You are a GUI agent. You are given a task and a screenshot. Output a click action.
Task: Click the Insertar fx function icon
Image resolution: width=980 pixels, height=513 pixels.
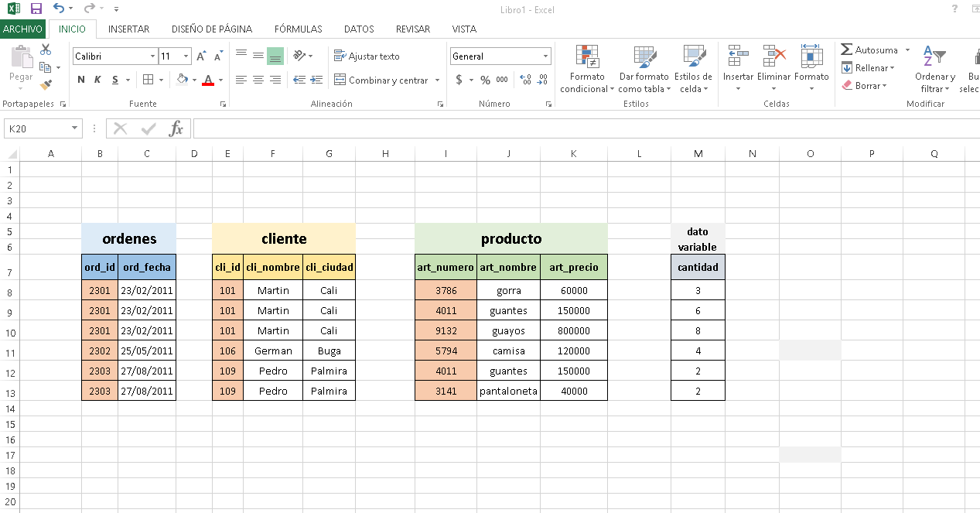(177, 128)
